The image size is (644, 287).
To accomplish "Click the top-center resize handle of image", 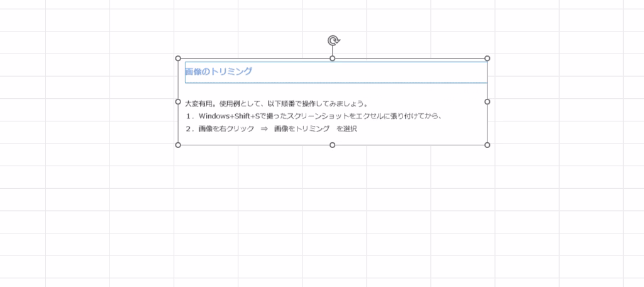I will [x=333, y=59].
